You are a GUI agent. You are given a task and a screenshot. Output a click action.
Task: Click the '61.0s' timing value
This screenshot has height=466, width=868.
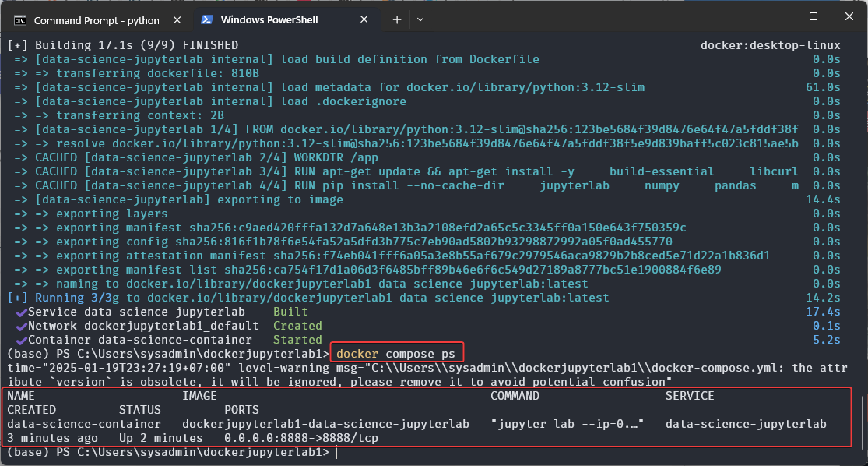pos(823,87)
